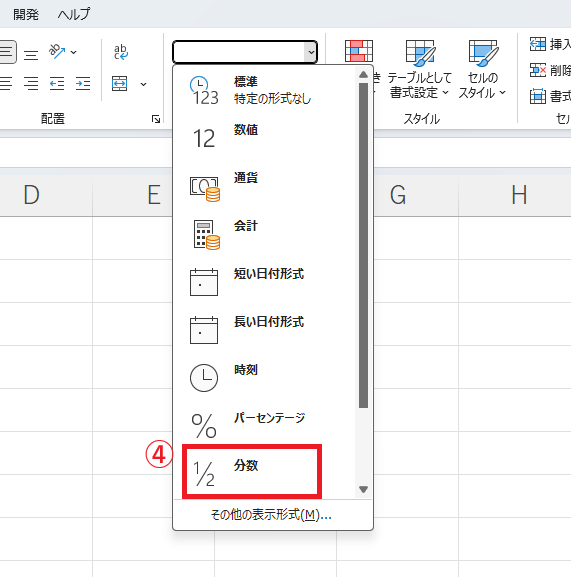
Task: Collapse the number format dropdown arrow
Action: (311, 52)
